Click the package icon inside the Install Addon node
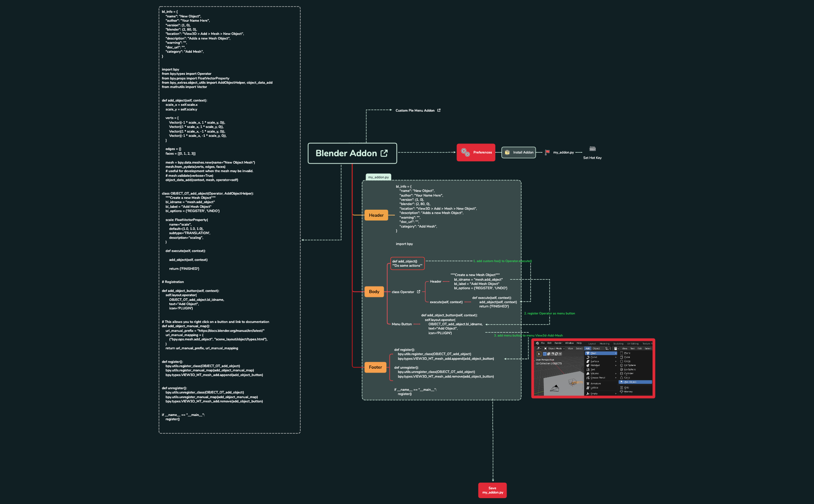 507,153
